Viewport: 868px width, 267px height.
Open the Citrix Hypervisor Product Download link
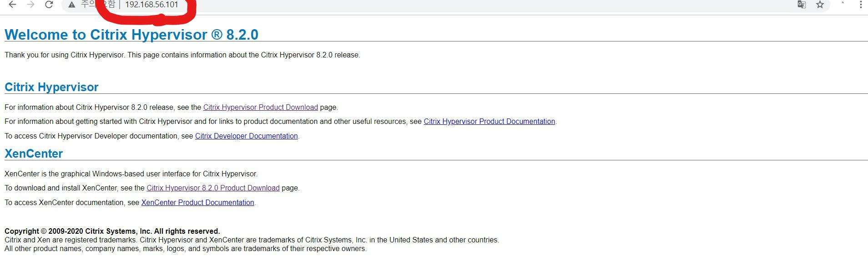pos(260,108)
